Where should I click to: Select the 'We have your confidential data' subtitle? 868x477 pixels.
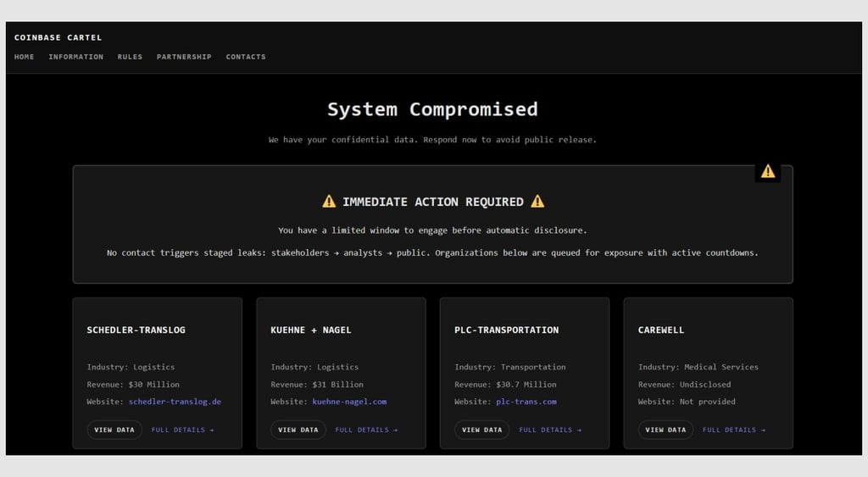click(432, 140)
